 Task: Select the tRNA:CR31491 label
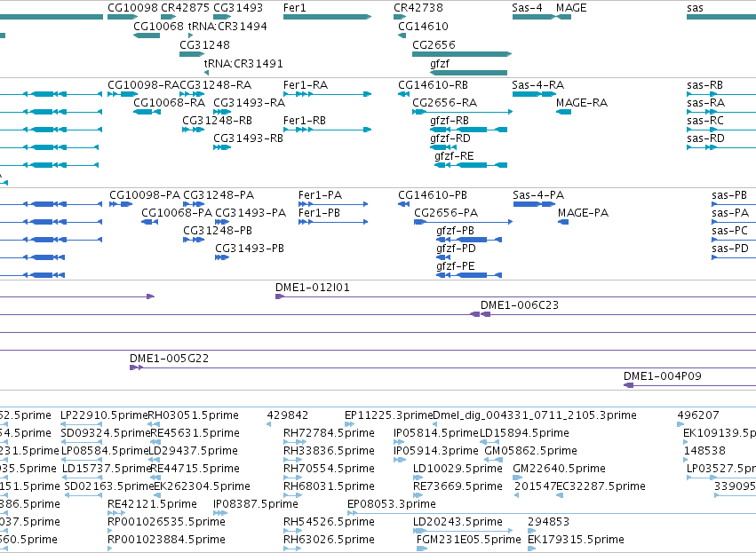(x=243, y=64)
